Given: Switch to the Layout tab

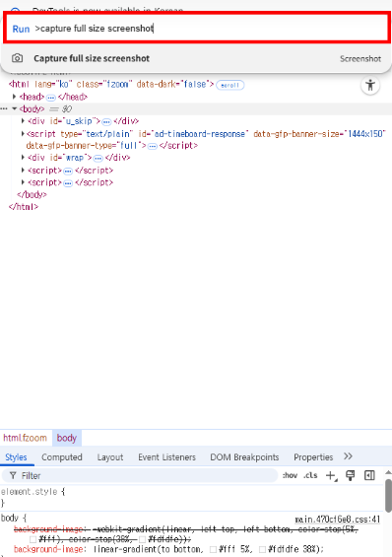Looking at the screenshot, I should tap(110, 457).
